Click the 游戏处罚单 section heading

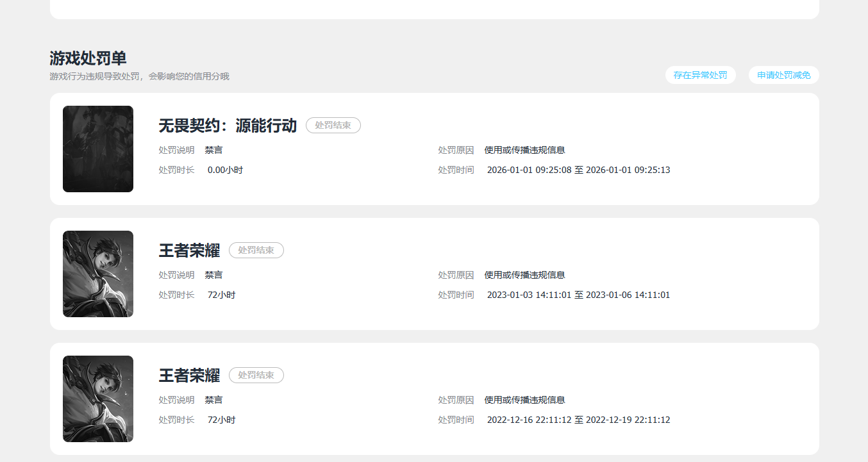click(88, 58)
